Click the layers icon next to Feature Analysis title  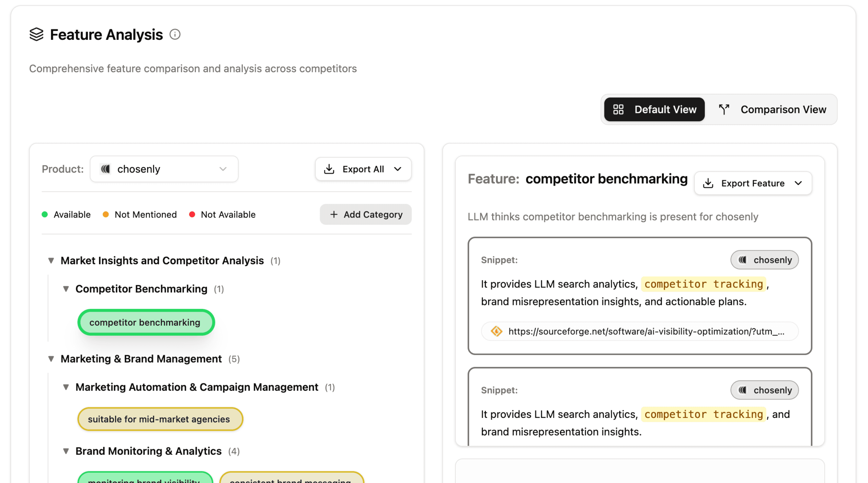pos(36,34)
